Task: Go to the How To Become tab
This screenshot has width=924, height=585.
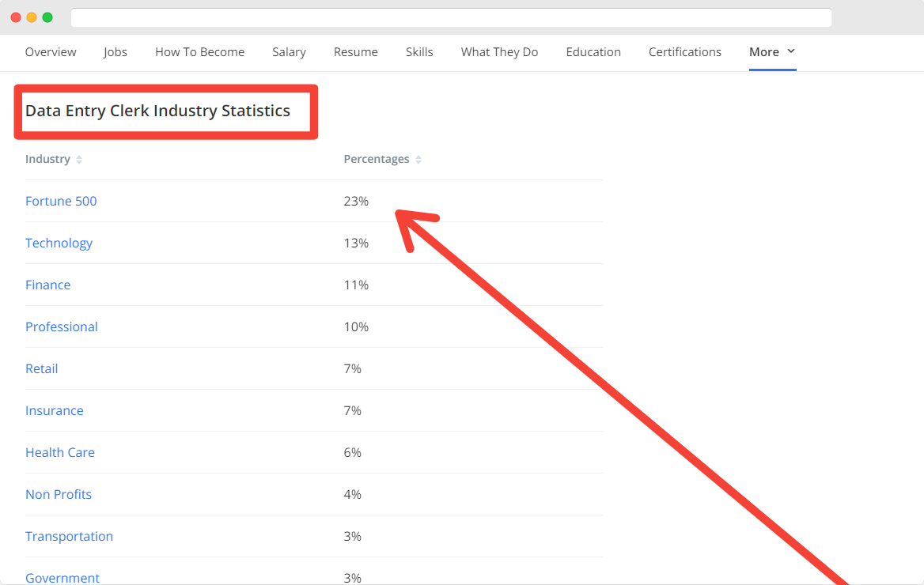Action: click(199, 52)
